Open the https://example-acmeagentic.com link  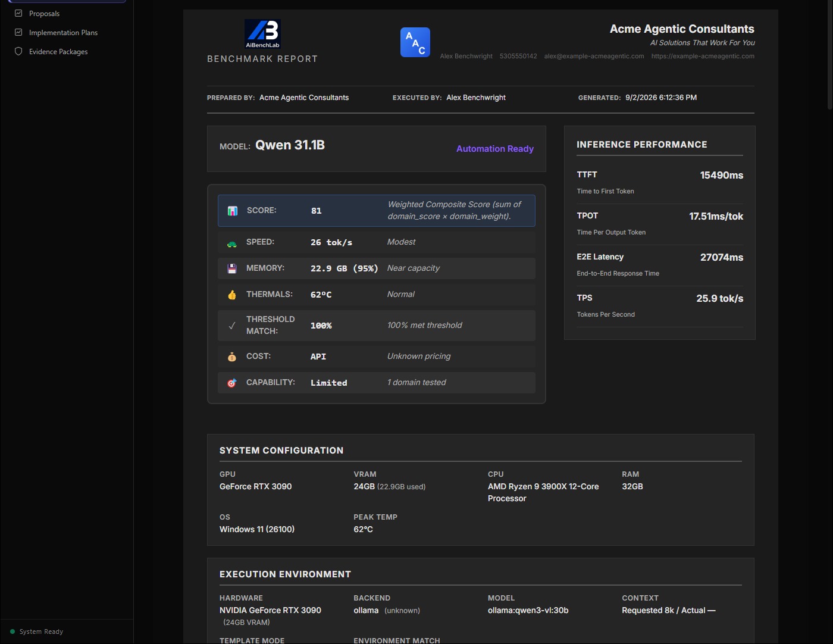coord(703,57)
